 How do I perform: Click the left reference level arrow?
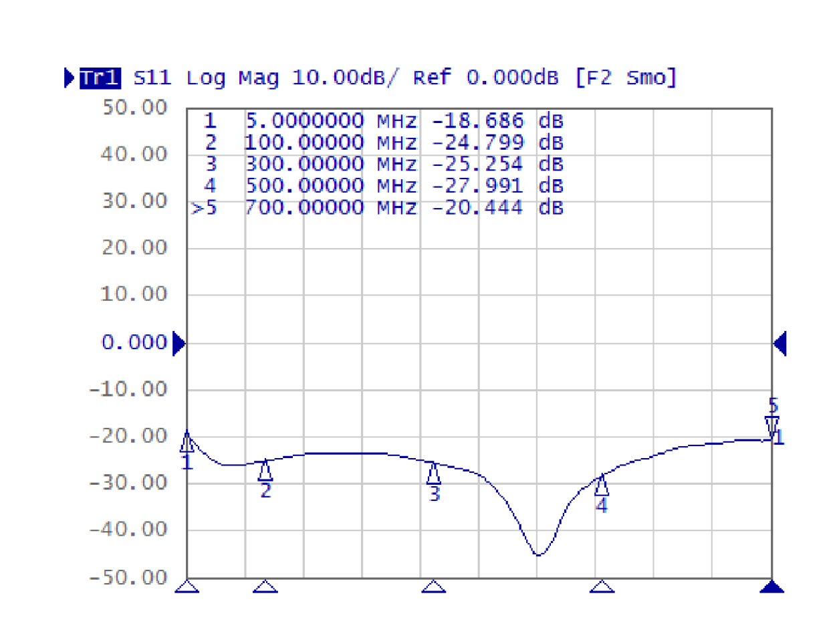[x=179, y=344]
